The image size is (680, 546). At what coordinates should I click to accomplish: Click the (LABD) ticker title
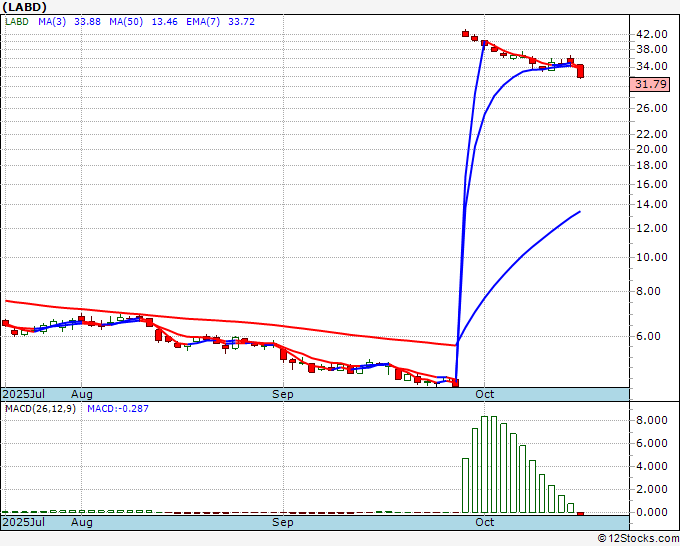point(24,6)
